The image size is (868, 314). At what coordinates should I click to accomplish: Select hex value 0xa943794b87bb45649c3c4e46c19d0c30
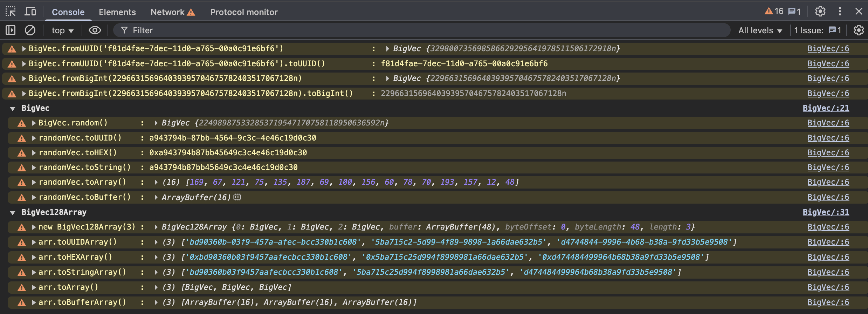[x=228, y=153]
